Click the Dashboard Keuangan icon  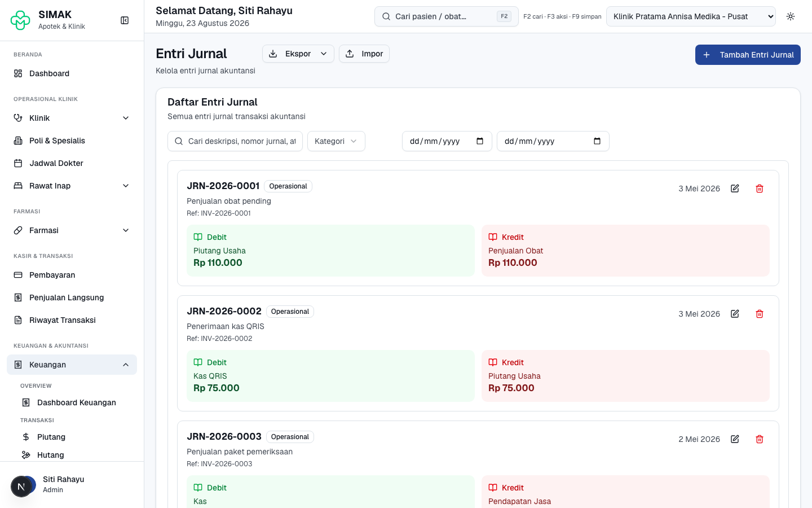point(26,402)
